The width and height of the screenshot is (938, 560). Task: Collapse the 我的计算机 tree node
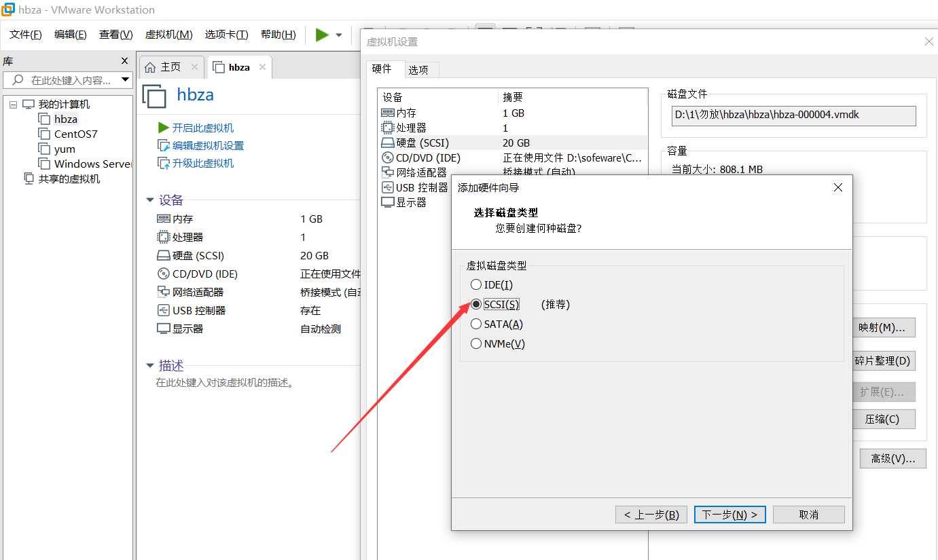[13, 105]
